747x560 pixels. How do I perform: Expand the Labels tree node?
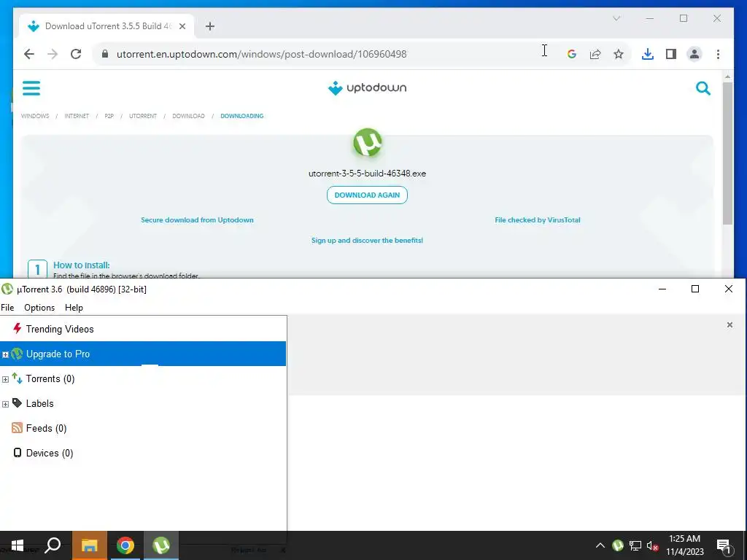(x=5, y=404)
